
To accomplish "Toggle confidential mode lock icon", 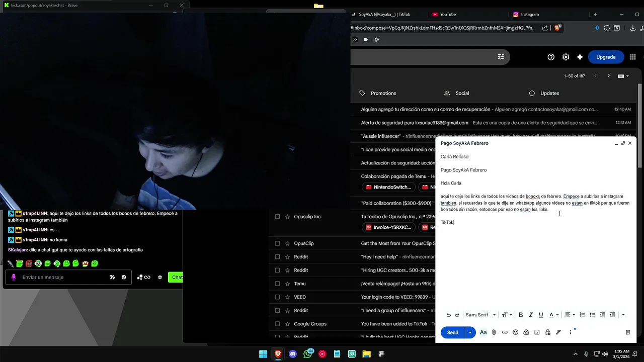I will coord(547,332).
